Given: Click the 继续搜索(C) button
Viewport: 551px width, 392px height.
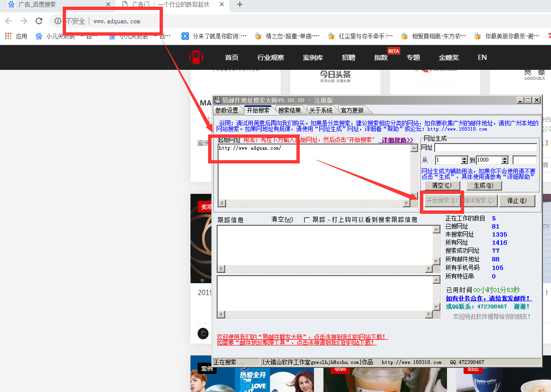Looking at the screenshot, I should tap(480, 201).
